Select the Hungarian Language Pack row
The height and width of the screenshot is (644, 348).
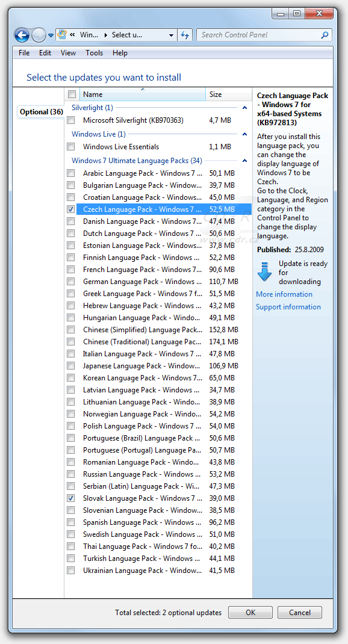tap(164, 317)
